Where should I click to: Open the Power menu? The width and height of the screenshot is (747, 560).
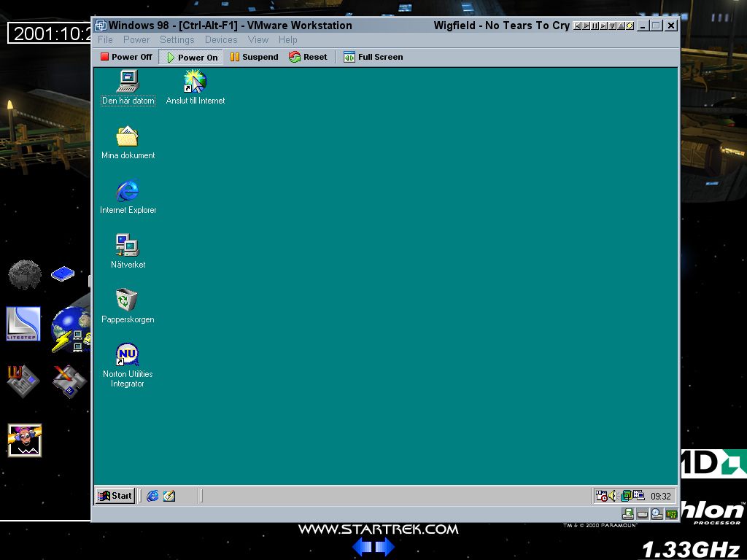point(136,39)
